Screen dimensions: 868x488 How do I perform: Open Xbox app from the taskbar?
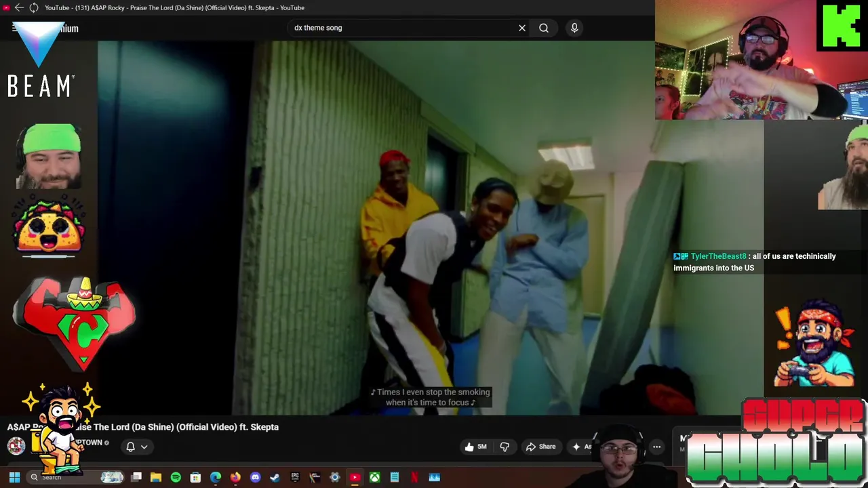click(x=374, y=477)
